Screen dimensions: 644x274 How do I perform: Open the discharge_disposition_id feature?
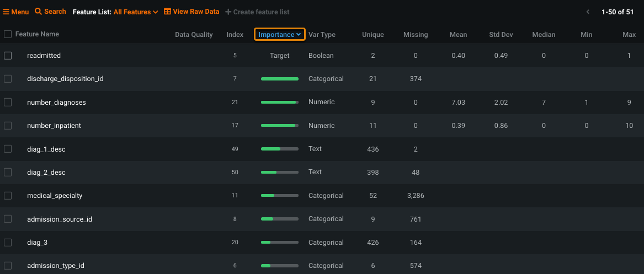coord(65,79)
